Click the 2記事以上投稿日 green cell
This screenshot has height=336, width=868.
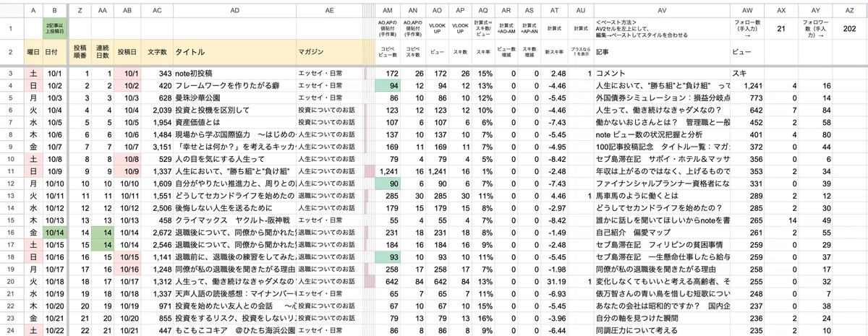[x=54, y=29]
